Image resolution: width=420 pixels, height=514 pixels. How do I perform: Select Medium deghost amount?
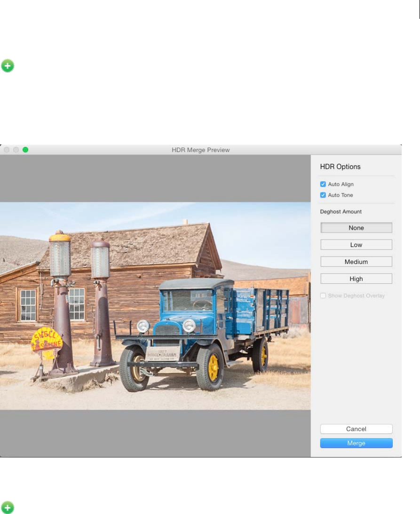point(356,262)
